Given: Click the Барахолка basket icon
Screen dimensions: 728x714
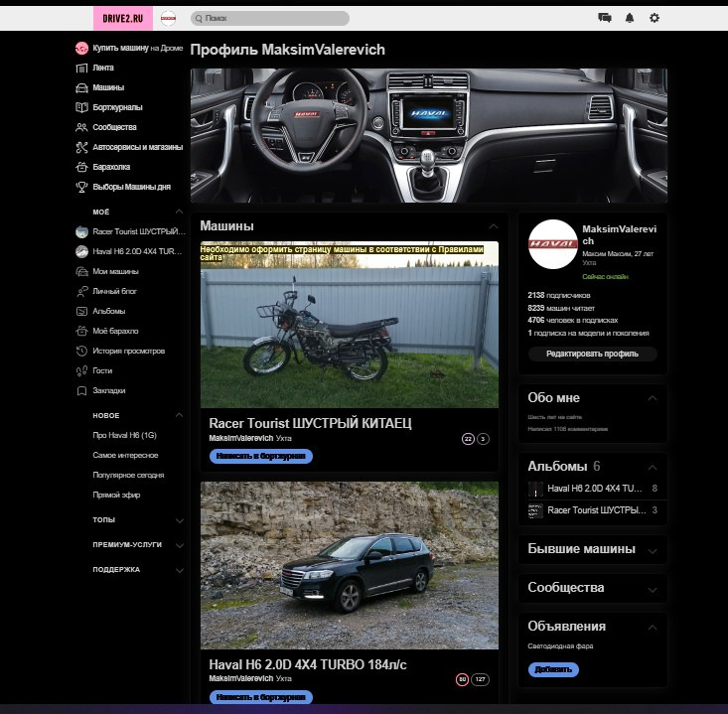Looking at the screenshot, I should coord(81,167).
